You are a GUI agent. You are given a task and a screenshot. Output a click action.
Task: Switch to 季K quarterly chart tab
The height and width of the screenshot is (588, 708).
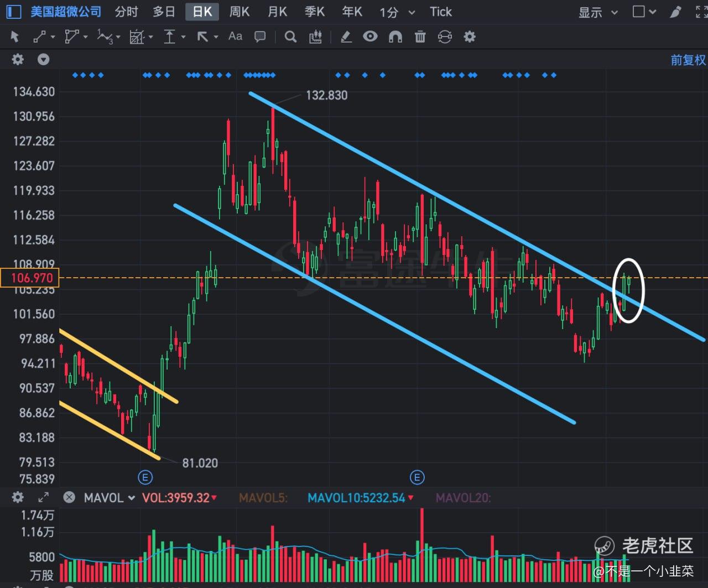tap(315, 12)
